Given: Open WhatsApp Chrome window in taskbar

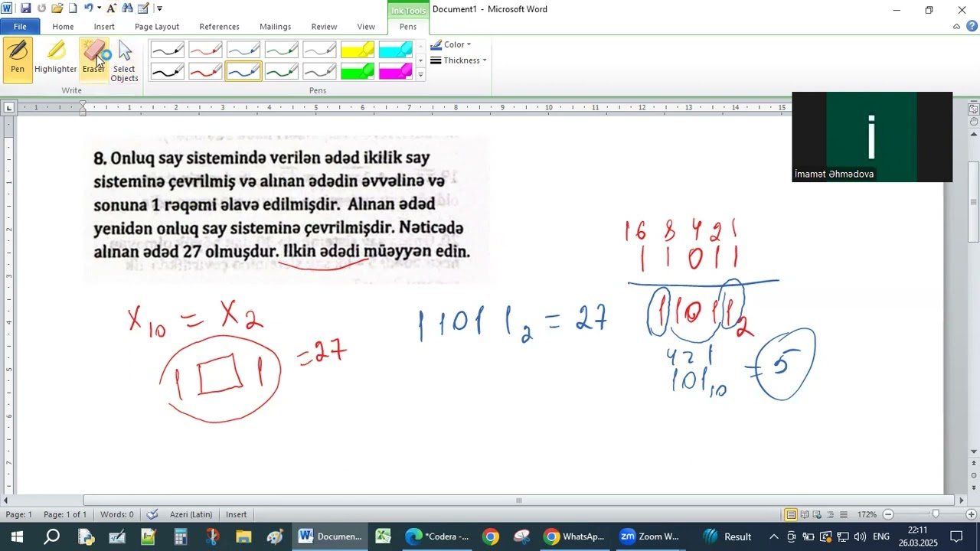Looking at the screenshot, I should [x=574, y=536].
